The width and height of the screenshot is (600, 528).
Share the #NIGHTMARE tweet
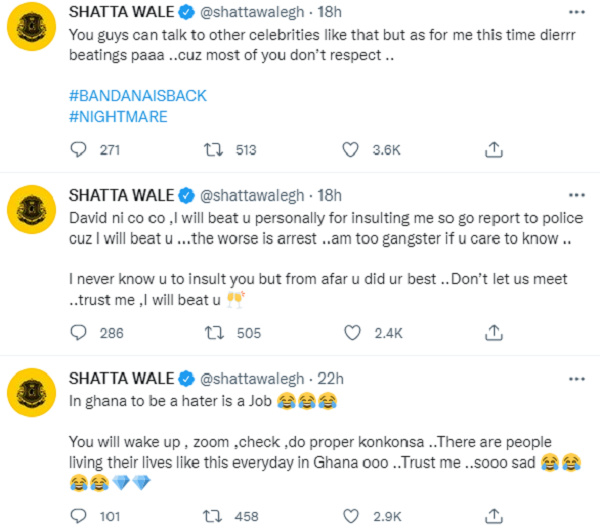click(492, 150)
